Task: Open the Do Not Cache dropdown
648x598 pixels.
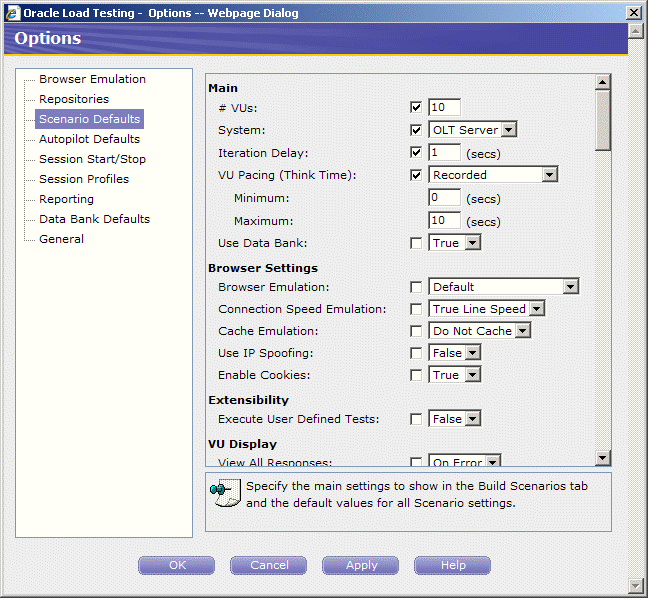Action: coord(480,331)
